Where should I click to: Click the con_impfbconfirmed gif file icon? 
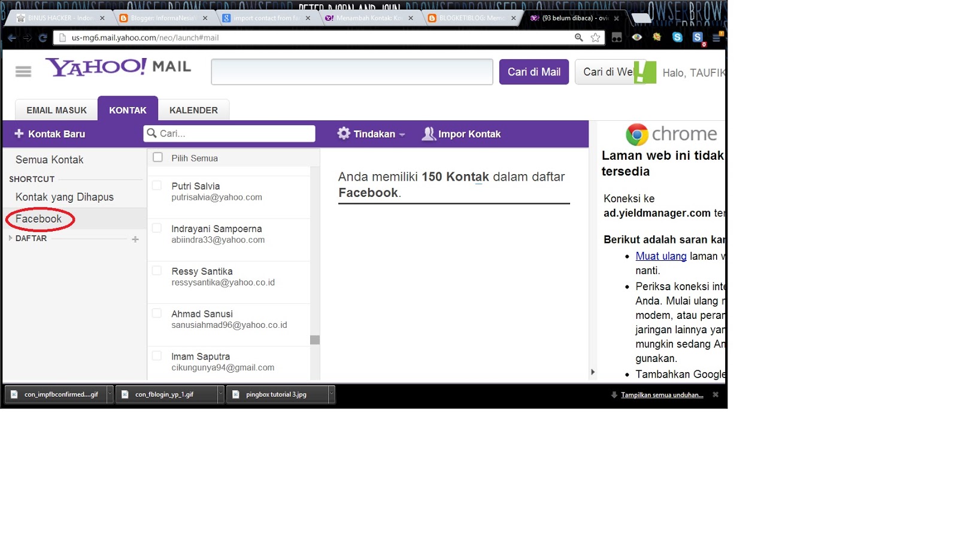pyautogui.click(x=14, y=394)
